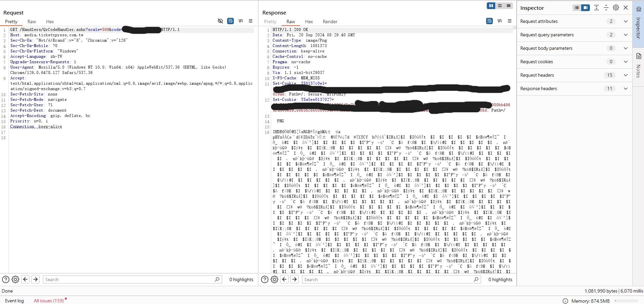
Task: Switch Response view to Pretty tab
Action: click(x=270, y=22)
